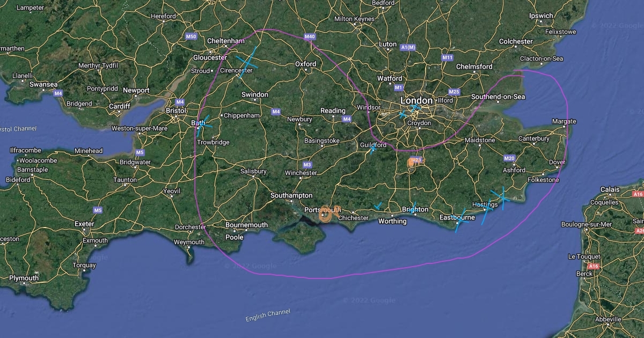Image resolution: width=644 pixels, height=338 pixels.
Task: Click the A1(M) road shield near Luton
Action: 408,48
